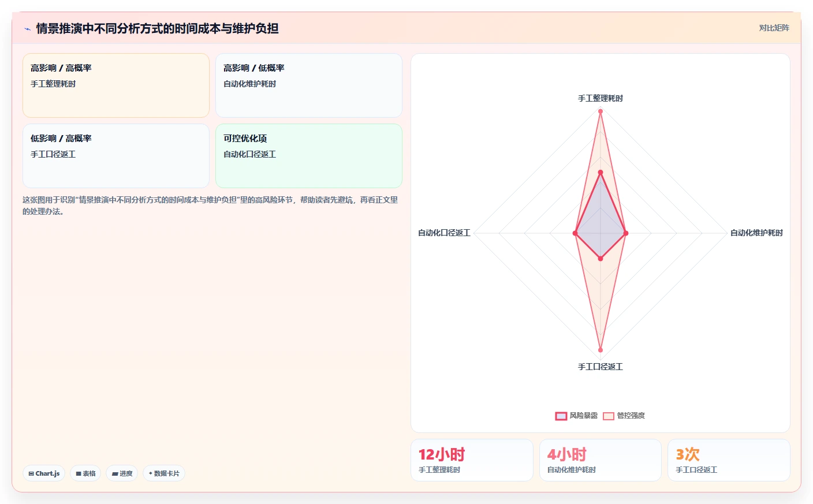Select the 低影响 / 高概率 matrix card
Screen dimensions: 813x504
pos(116,156)
